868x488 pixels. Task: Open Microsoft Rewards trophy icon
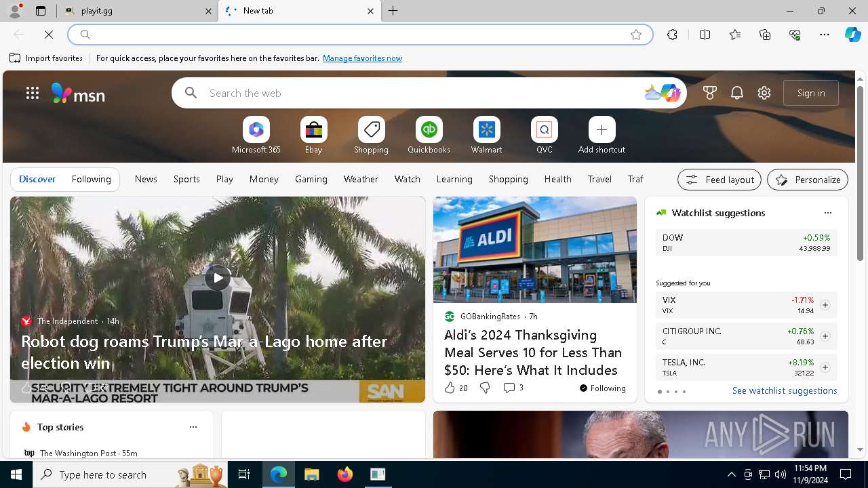point(710,93)
